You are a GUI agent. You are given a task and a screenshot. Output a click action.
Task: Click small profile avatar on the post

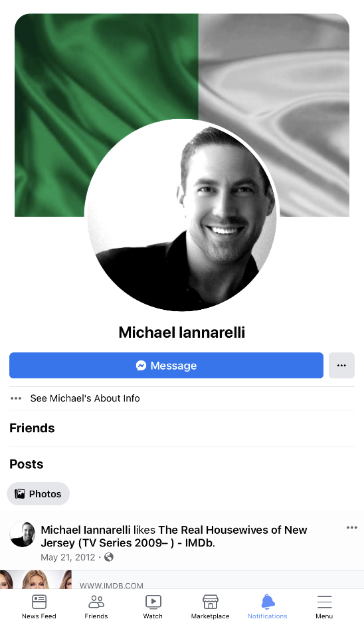click(x=22, y=535)
